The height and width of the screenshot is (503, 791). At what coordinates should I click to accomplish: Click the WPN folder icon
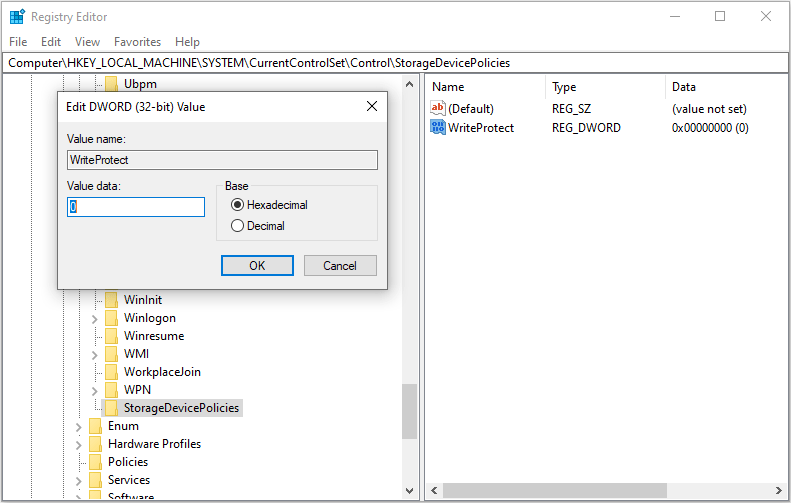pyautogui.click(x=111, y=390)
